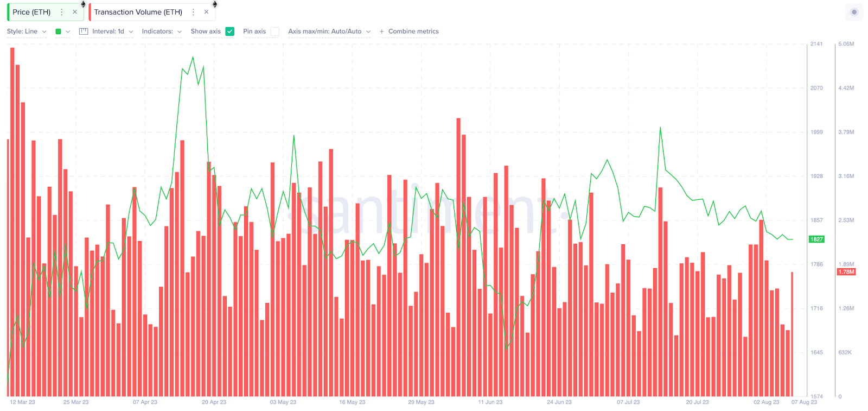Screen dimensions: 868x411
Task: Remove the Transaction Volume (ETH) metric
Action: tap(206, 12)
